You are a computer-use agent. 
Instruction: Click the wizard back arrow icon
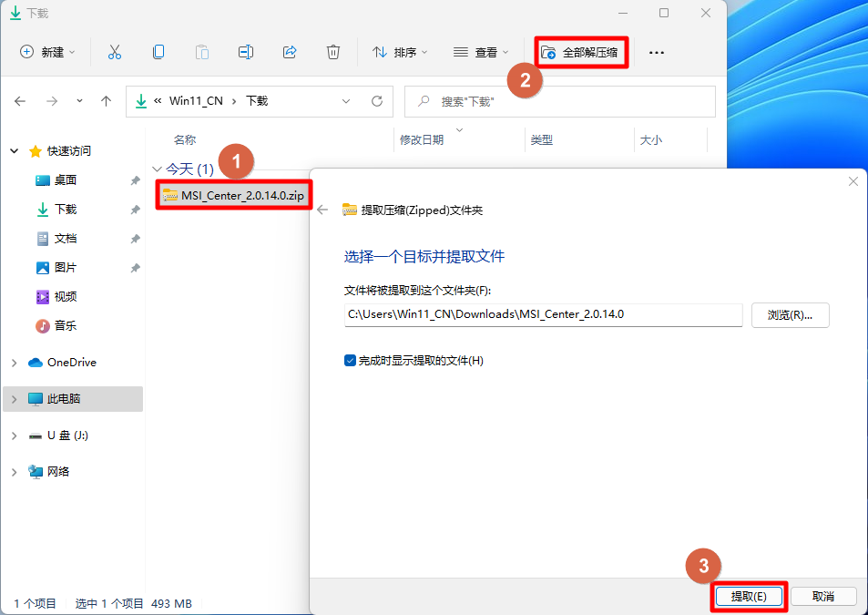pyautogui.click(x=322, y=210)
